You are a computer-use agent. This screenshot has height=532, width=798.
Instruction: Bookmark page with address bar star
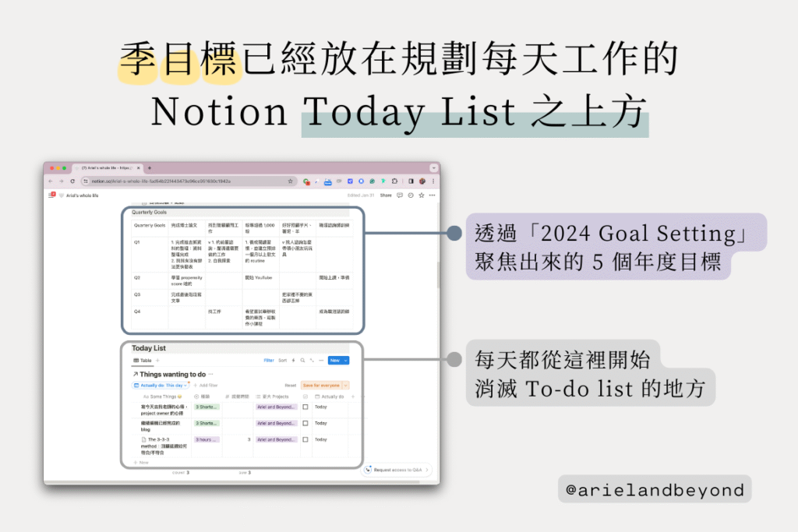point(290,181)
